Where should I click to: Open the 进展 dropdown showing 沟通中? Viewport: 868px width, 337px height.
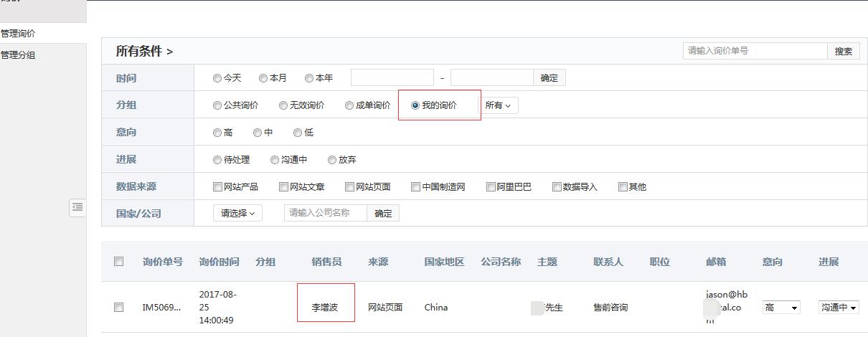click(839, 308)
